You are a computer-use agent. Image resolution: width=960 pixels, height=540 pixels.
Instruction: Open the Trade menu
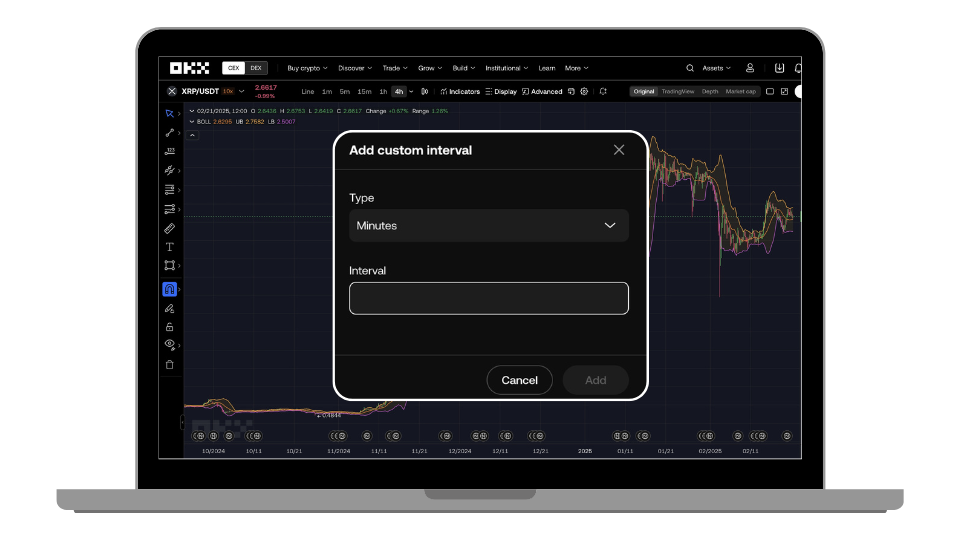coord(395,68)
